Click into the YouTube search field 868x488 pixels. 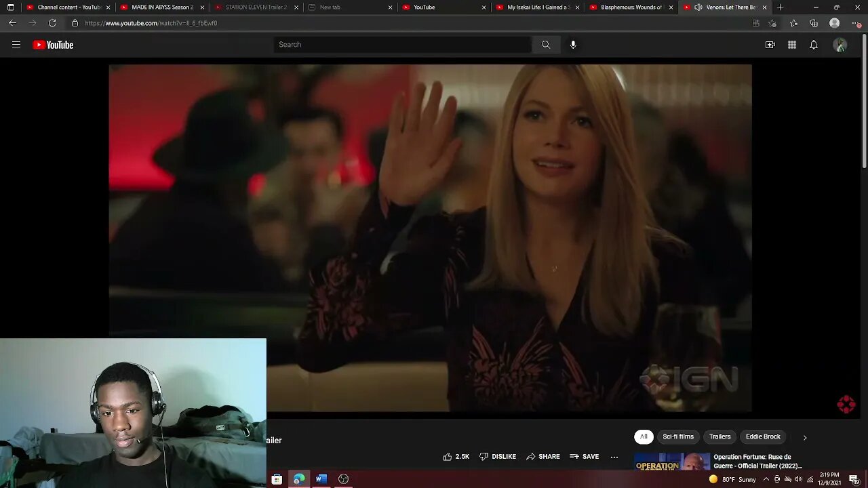click(x=403, y=45)
